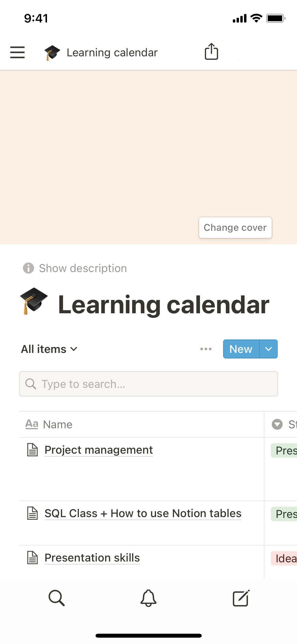Open the three-dot view options menu
Image resolution: width=297 pixels, height=644 pixels.
click(x=206, y=349)
